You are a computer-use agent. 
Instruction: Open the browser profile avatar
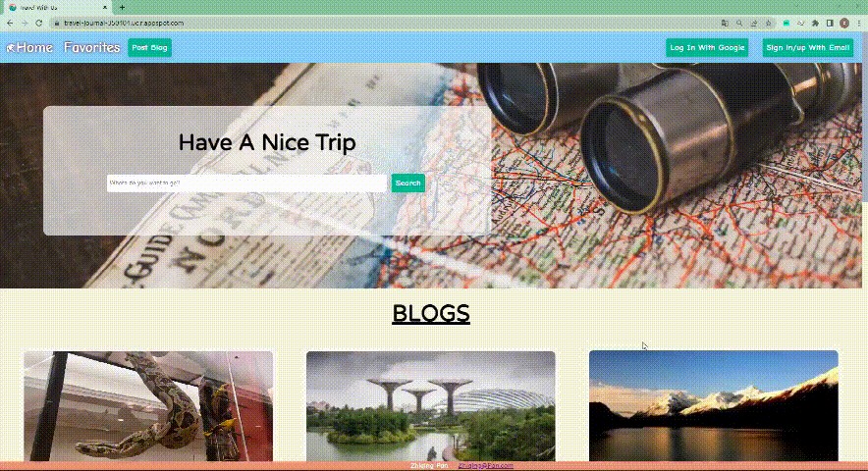click(x=844, y=24)
